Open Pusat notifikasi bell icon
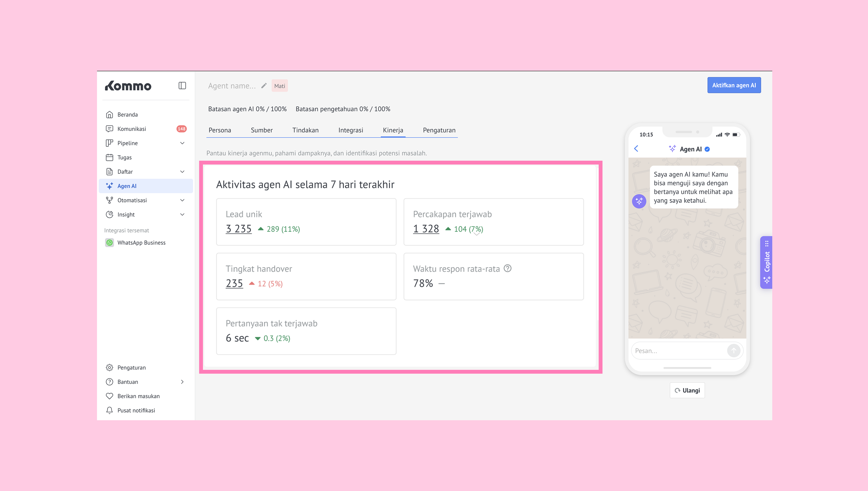 pyautogui.click(x=109, y=410)
